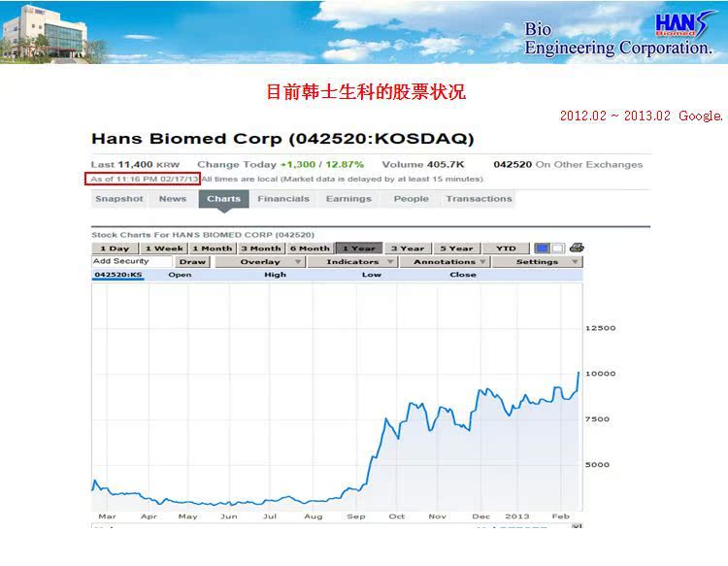Select the white chart style swatch

557,249
